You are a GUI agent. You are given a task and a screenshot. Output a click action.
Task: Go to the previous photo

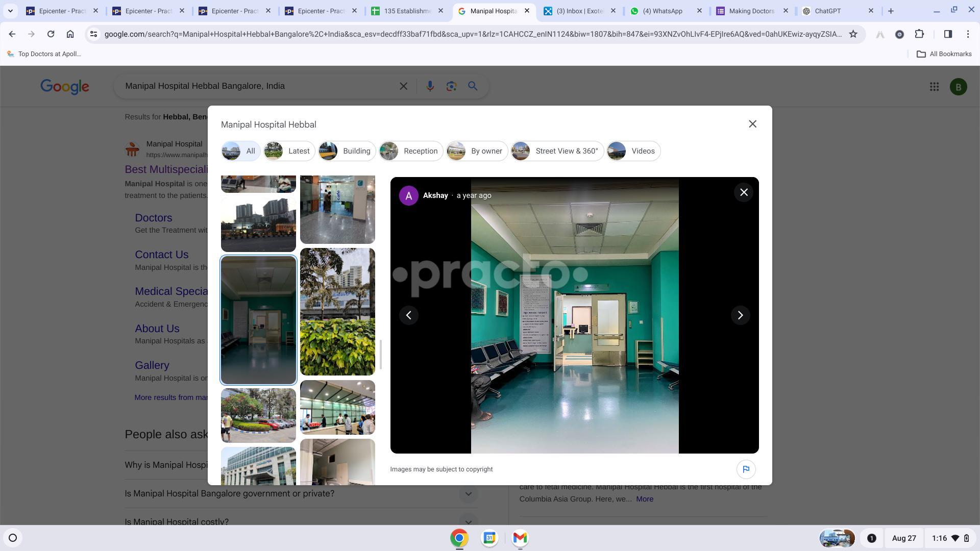coord(408,315)
